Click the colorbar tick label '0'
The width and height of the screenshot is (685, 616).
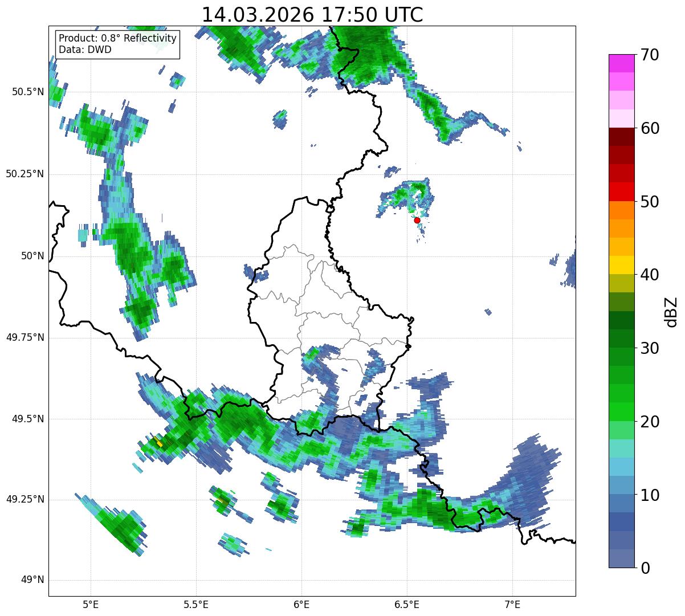[x=645, y=568]
